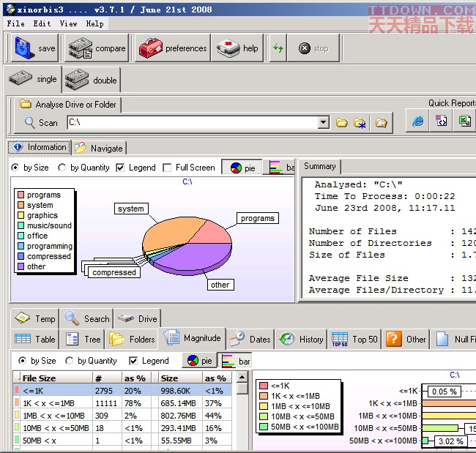This screenshot has width=476, height=453.
Task: Open the View menu
Action: point(68,23)
